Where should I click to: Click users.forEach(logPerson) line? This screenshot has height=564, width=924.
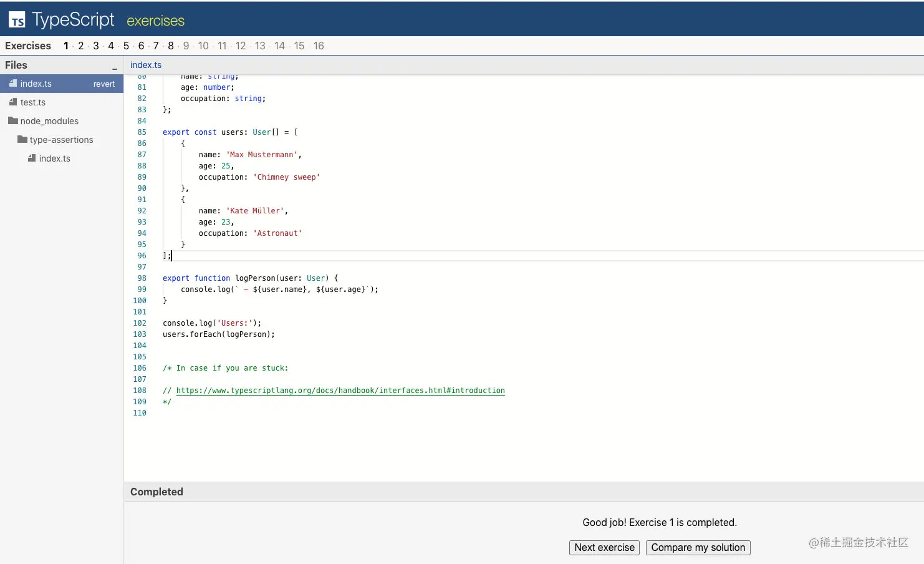[x=219, y=334]
